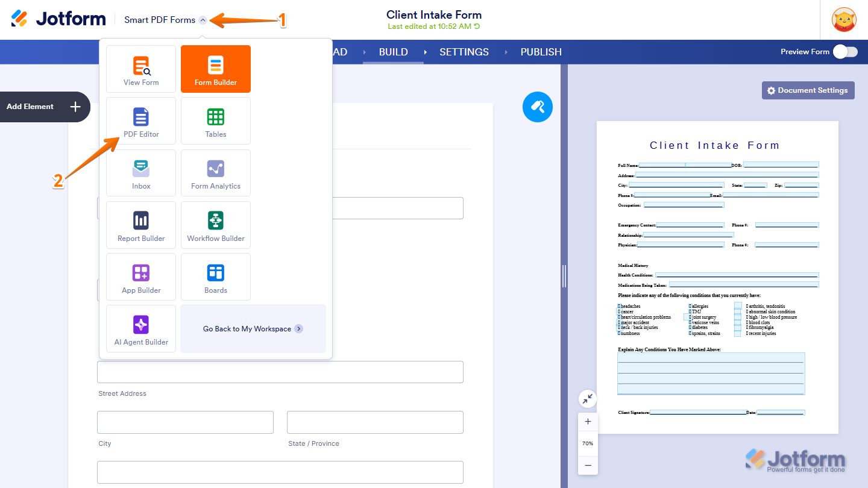Click the City input field

click(x=185, y=422)
